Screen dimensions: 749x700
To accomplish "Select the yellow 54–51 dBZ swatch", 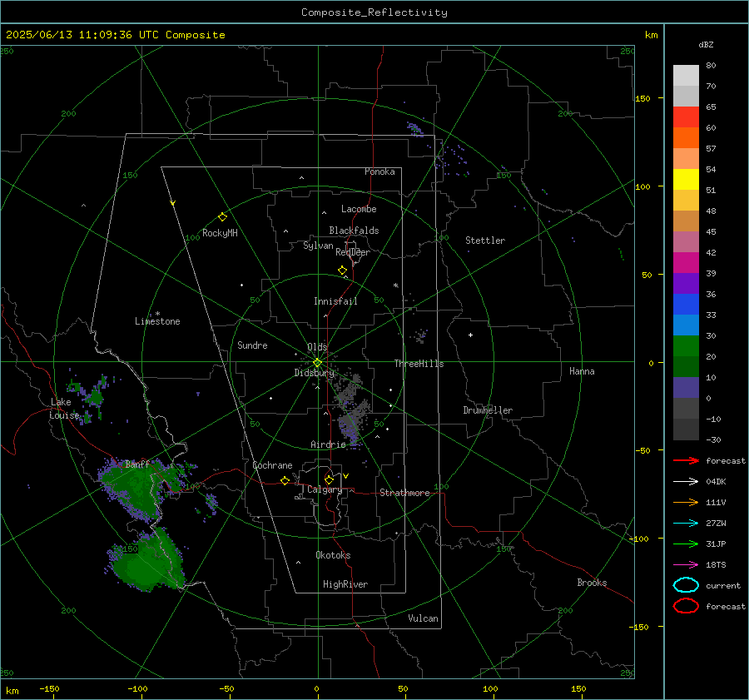I will click(x=686, y=179).
